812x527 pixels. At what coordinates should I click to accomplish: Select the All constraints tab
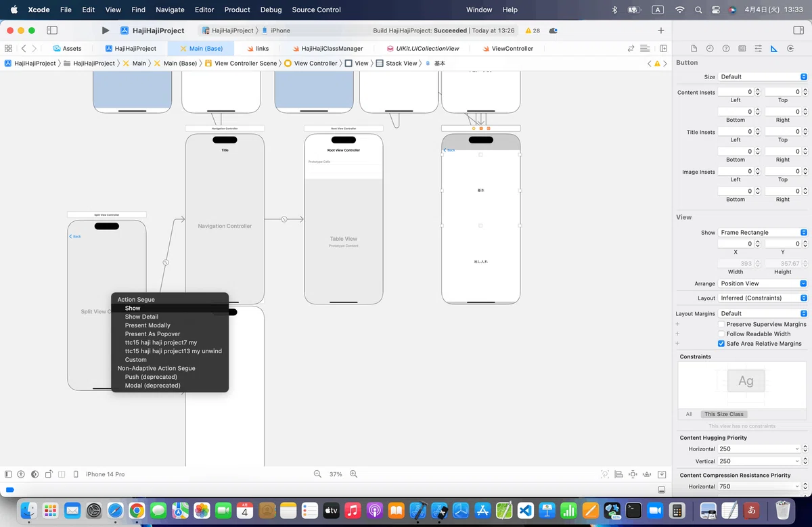click(x=689, y=414)
